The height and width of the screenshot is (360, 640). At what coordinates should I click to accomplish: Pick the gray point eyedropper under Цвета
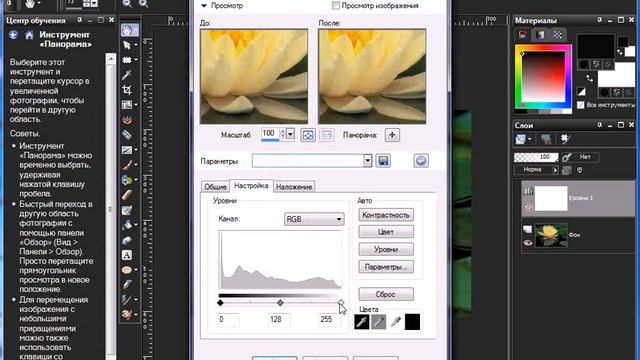[x=378, y=322]
